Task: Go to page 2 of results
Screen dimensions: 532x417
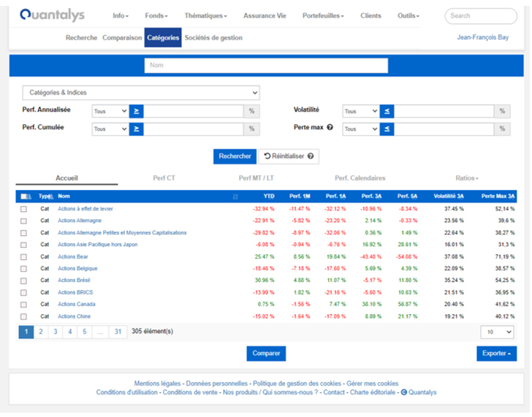Action: (41, 332)
